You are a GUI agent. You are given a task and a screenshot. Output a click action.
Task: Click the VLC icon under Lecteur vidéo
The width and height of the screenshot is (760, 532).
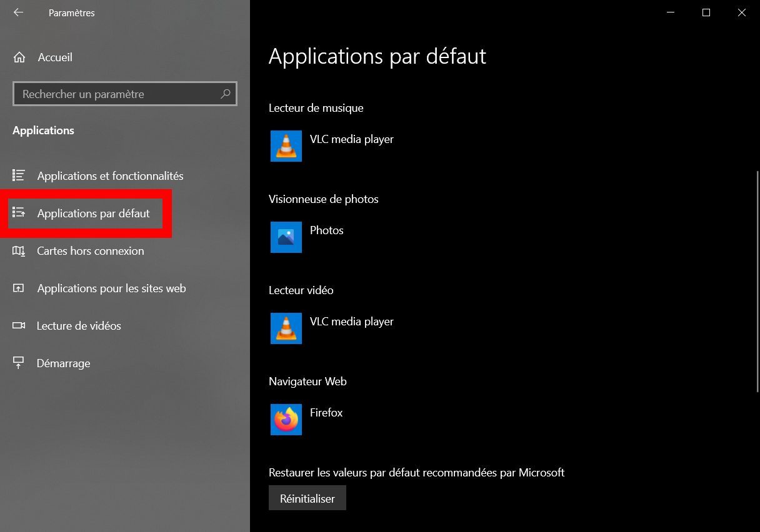tap(286, 328)
